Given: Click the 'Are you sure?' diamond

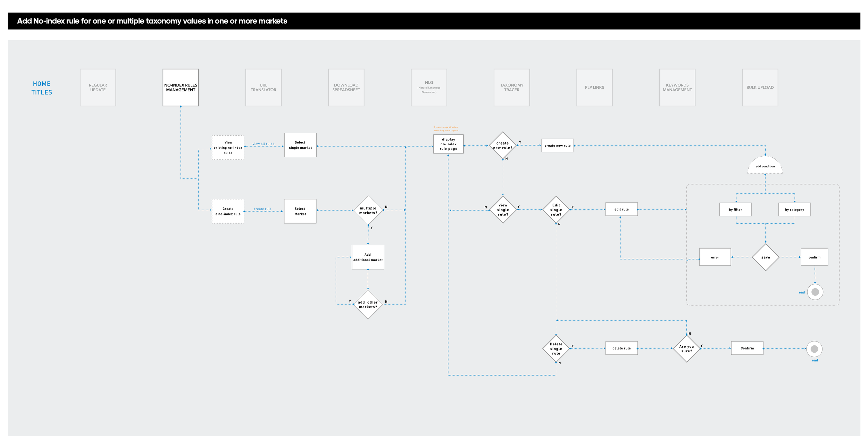Looking at the screenshot, I should [686, 348].
